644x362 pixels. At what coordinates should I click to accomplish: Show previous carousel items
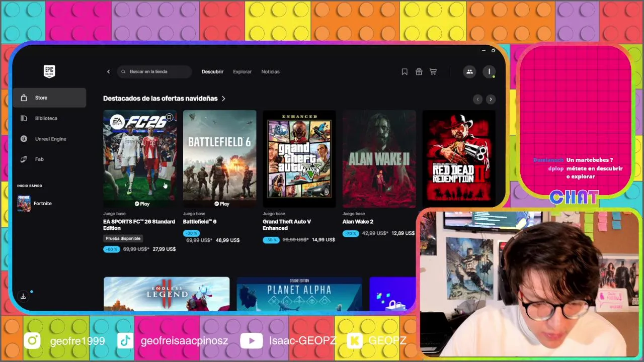click(x=478, y=99)
